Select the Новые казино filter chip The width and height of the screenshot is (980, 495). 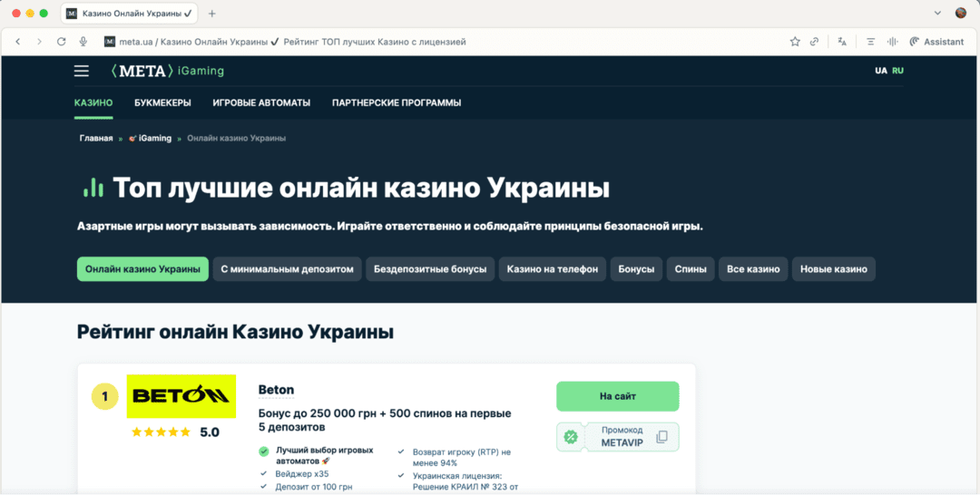coord(834,269)
